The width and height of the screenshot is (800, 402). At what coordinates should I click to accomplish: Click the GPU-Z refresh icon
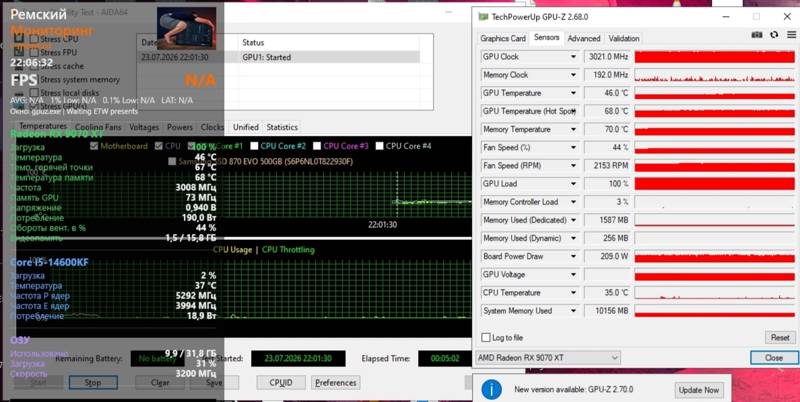[x=774, y=35]
